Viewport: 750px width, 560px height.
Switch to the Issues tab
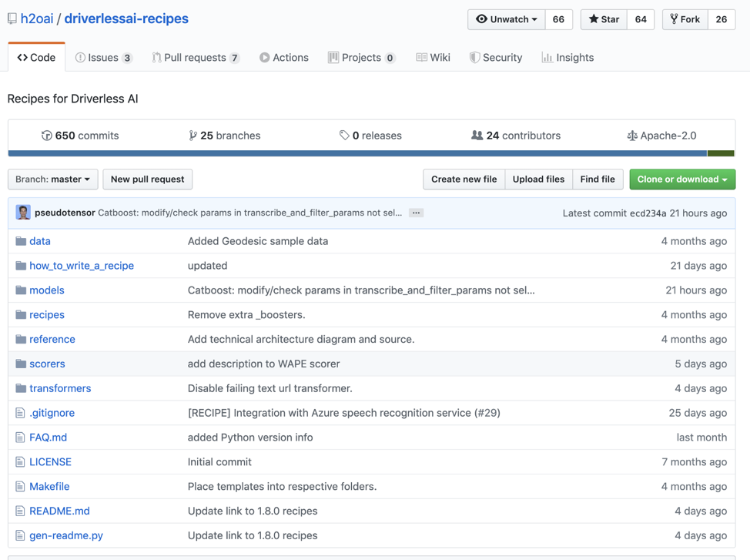103,58
